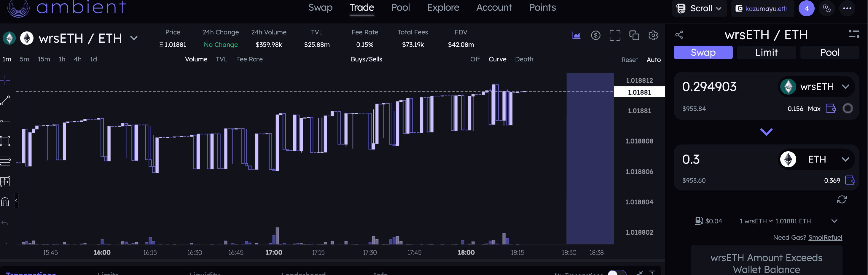This screenshot has height=275, width=868.
Task: Open the Swap page in navigation
Action: coord(320,7)
